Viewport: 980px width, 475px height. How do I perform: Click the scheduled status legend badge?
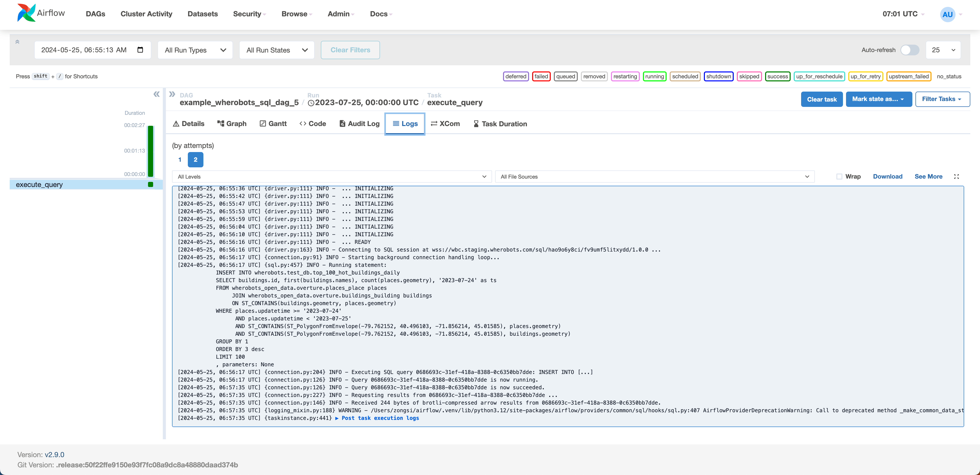tap(685, 77)
